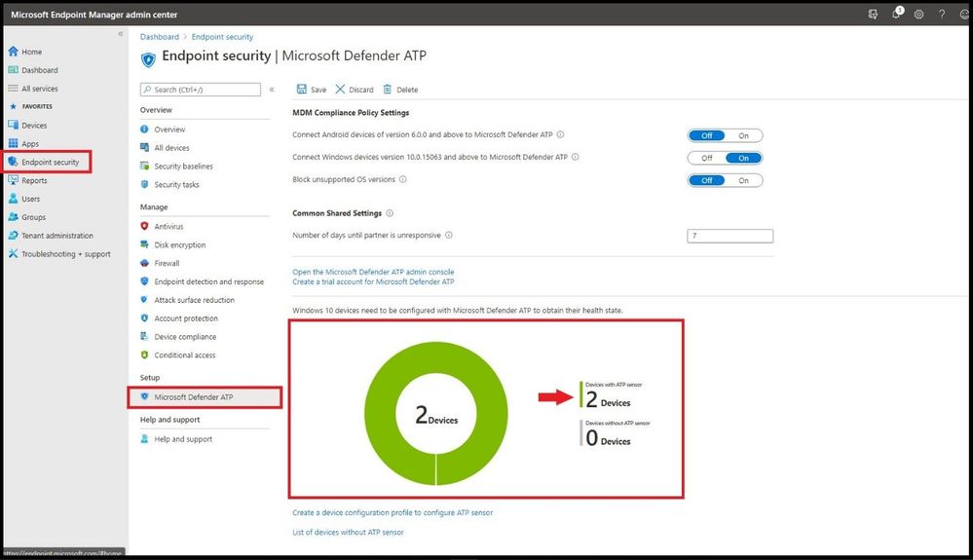Select Microsoft Defender ATP under Setup
973x560 pixels.
coord(205,397)
